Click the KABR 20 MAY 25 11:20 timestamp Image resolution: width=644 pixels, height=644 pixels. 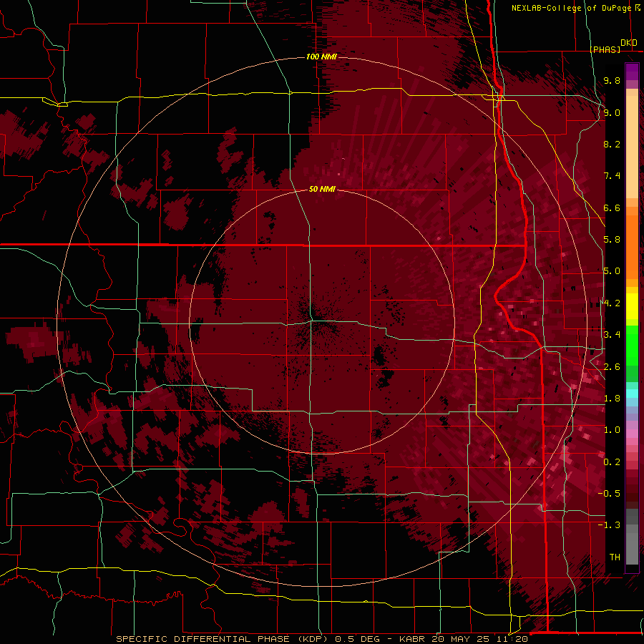(x=463, y=639)
